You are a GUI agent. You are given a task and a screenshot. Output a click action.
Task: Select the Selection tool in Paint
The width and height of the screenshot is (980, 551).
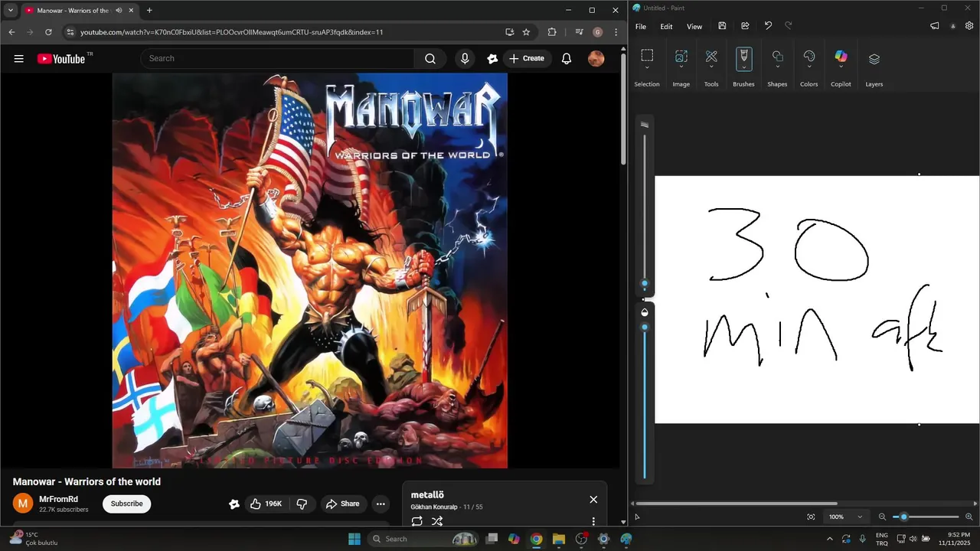click(x=647, y=55)
